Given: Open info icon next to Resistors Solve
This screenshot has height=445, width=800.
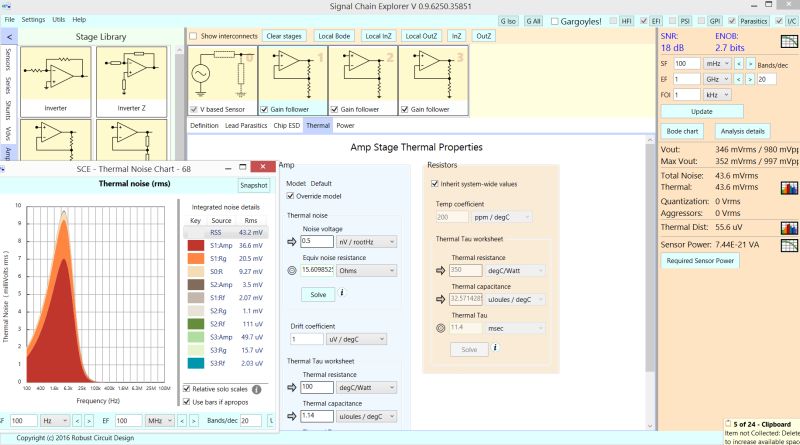Looking at the screenshot, I should [x=495, y=348].
